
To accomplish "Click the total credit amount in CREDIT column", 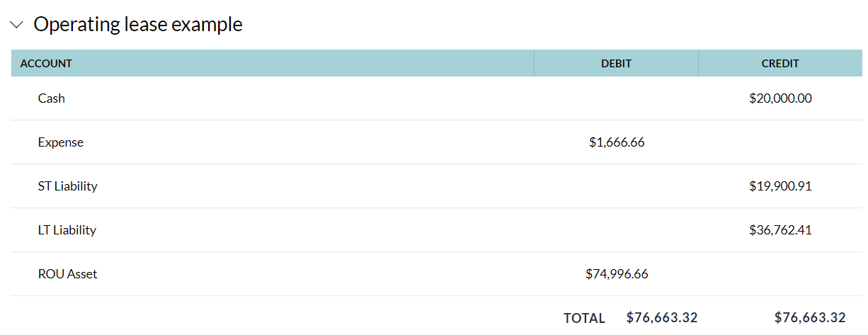I will coord(810,317).
